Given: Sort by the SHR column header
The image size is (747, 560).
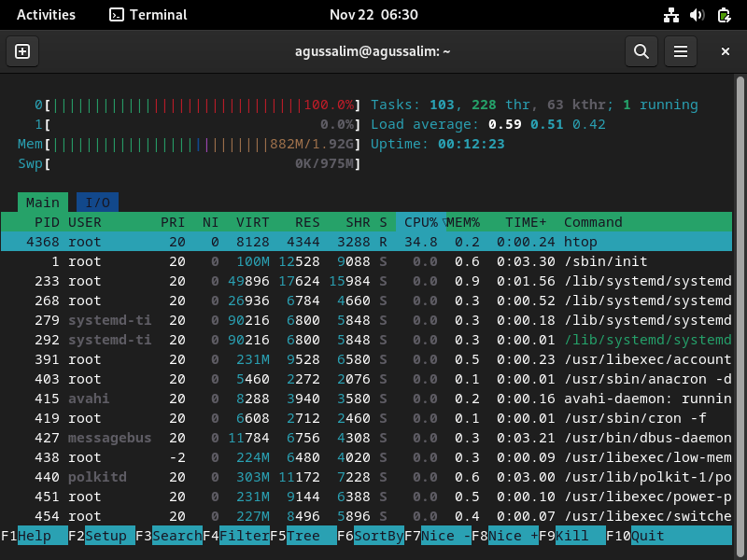Looking at the screenshot, I should pos(358,222).
